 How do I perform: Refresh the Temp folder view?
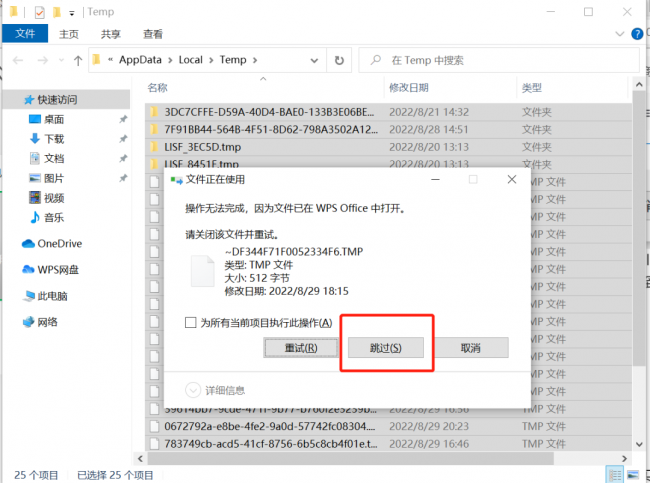pos(339,61)
